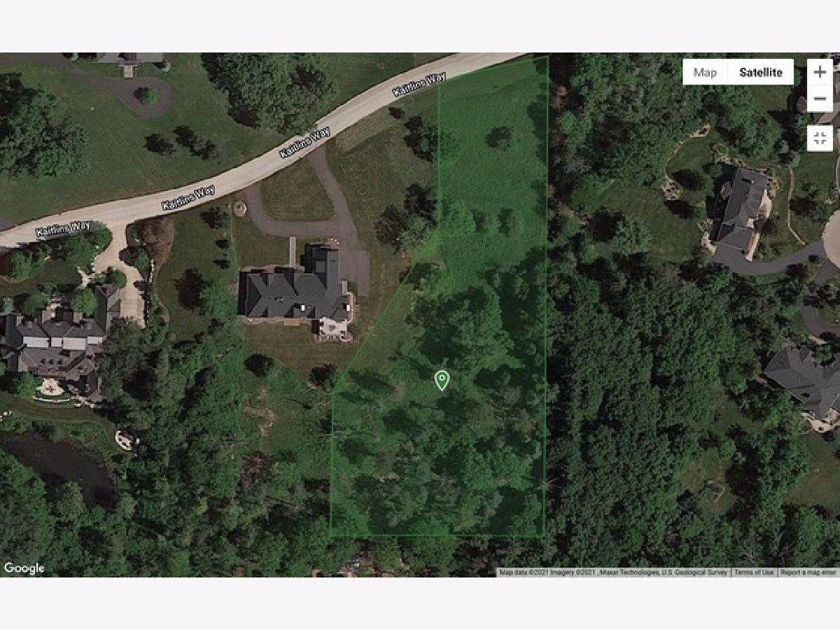Image resolution: width=840 pixels, height=630 pixels.
Task: Click the Report a map error link
Action: (808, 572)
